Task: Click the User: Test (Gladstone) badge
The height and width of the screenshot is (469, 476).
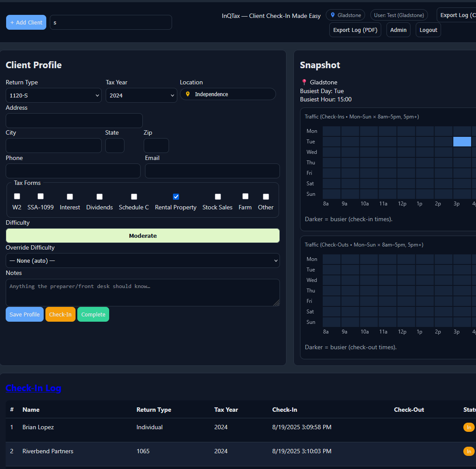Action: coord(399,15)
